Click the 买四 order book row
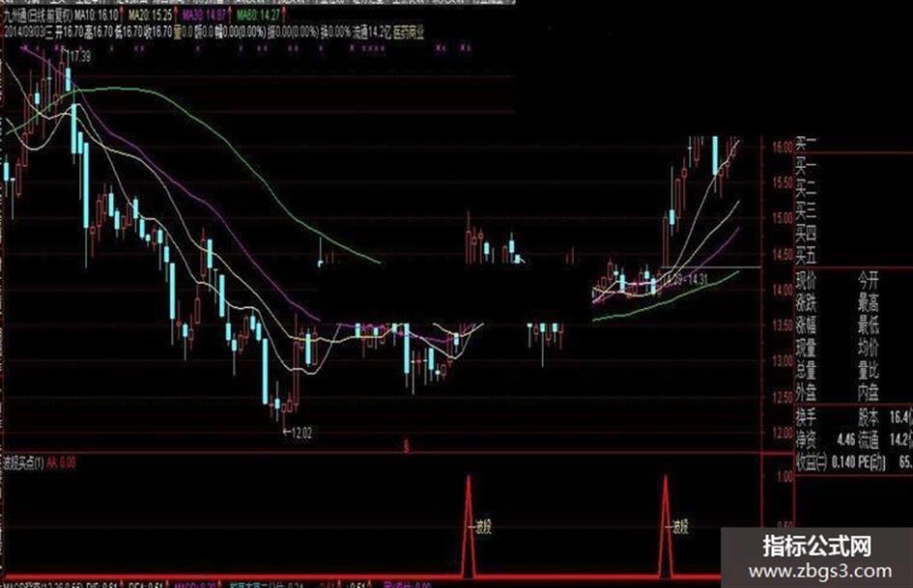This screenshot has width=913, height=588. [x=807, y=233]
